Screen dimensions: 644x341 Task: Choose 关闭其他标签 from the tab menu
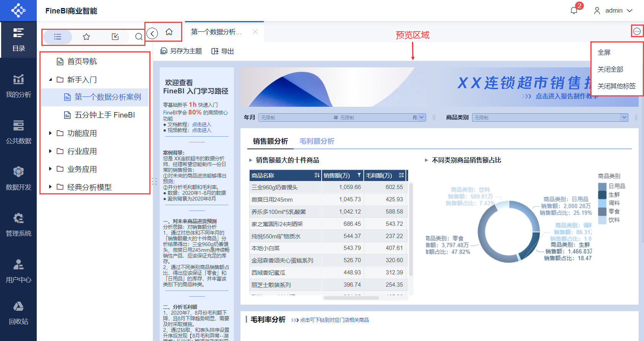[616, 86]
